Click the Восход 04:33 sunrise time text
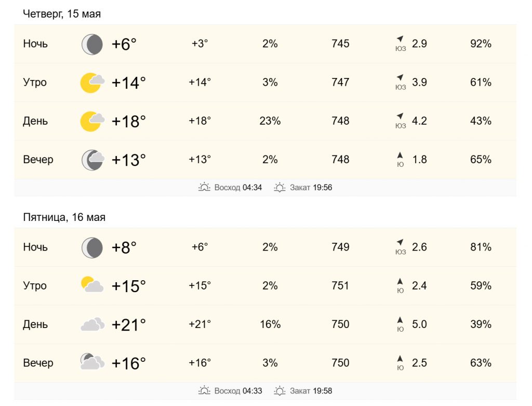Screen dimensions: 532x406 [x=238, y=391]
